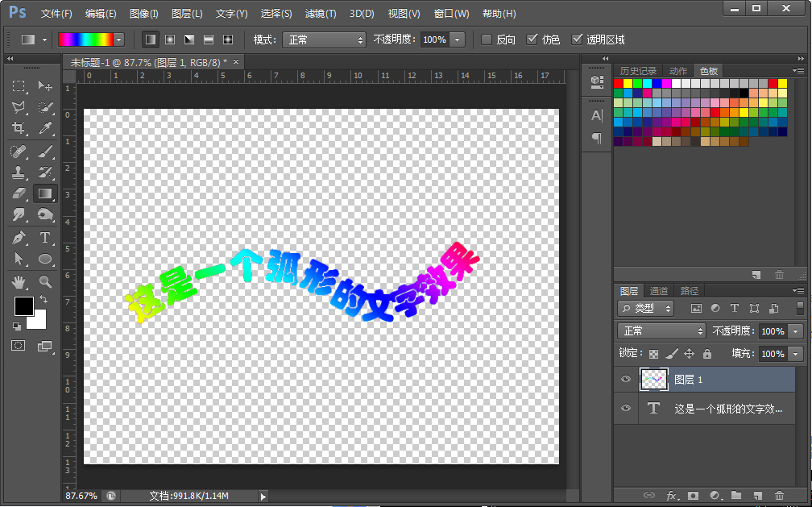
Task: Click the 图层 1 layer thumbnail
Action: tap(654, 380)
